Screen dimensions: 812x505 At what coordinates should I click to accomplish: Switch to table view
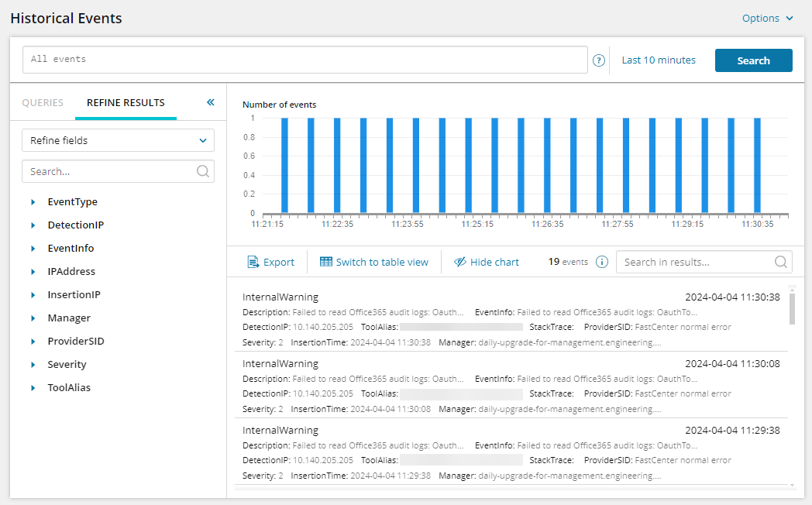click(374, 262)
